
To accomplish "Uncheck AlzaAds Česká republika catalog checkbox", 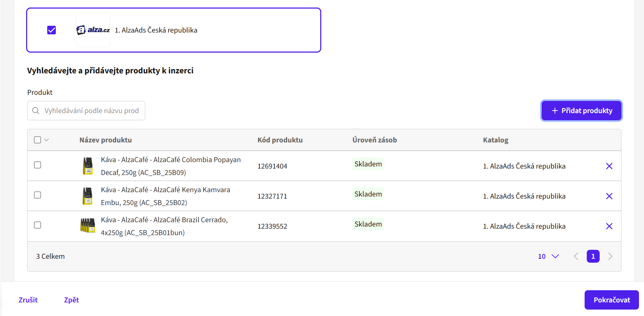I will coord(52,30).
